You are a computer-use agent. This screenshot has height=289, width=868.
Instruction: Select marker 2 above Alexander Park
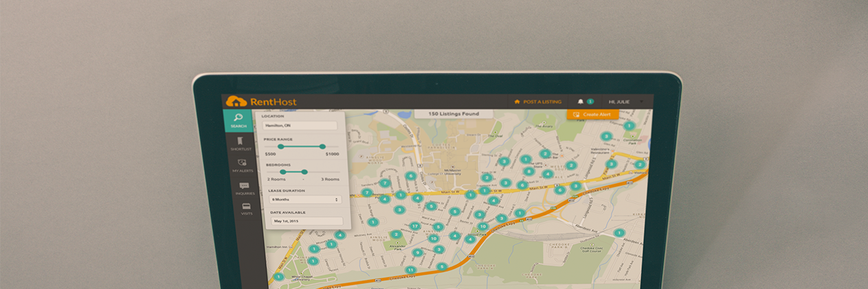pyautogui.click(x=396, y=235)
